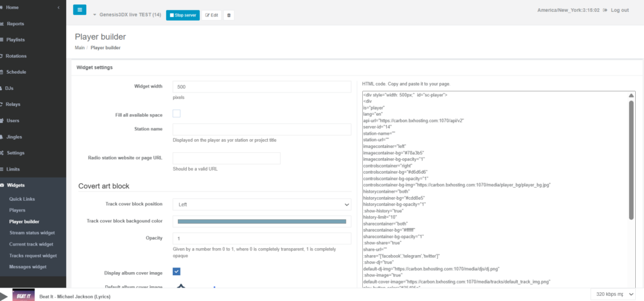Click Track cover block background color swatch
644x301 pixels.
point(262,222)
